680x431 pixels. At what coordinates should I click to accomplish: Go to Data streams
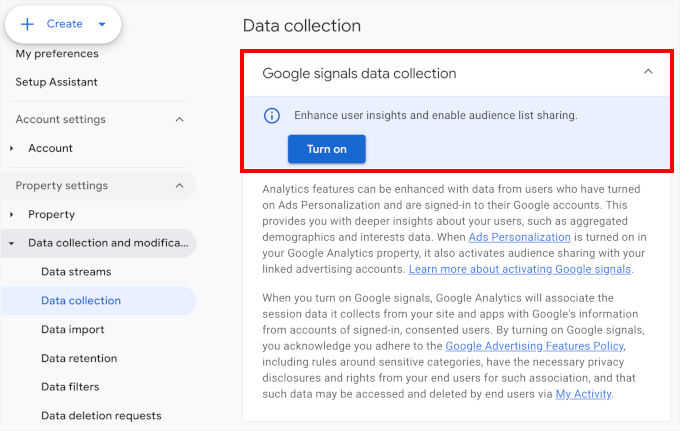click(x=76, y=271)
